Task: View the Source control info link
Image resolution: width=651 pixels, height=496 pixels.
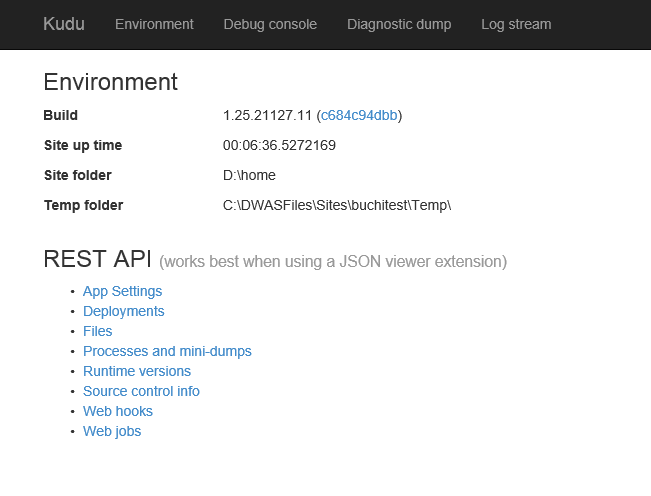Action: click(x=141, y=391)
